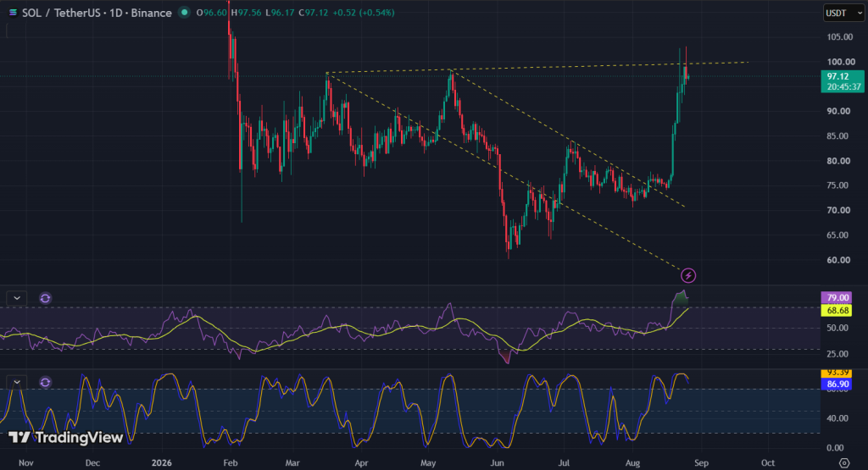Click the high value H97.56
The image size is (868, 470).
pos(246,12)
